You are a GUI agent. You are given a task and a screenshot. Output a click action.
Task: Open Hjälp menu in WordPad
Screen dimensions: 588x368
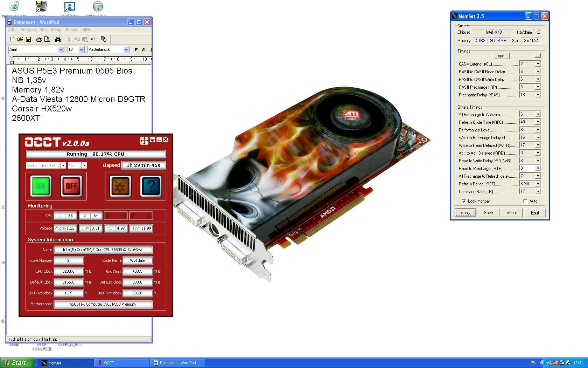86,30
